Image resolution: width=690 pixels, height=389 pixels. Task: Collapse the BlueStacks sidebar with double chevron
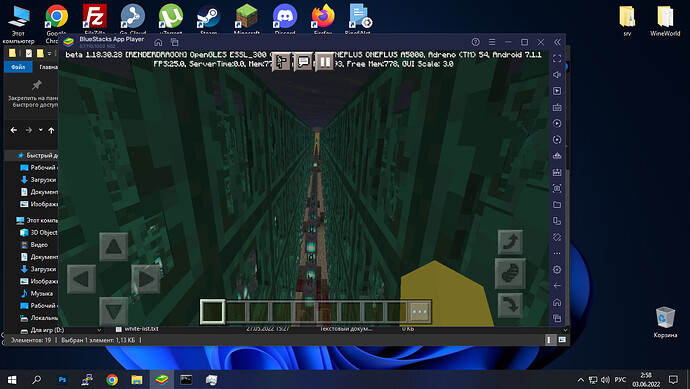[557, 42]
